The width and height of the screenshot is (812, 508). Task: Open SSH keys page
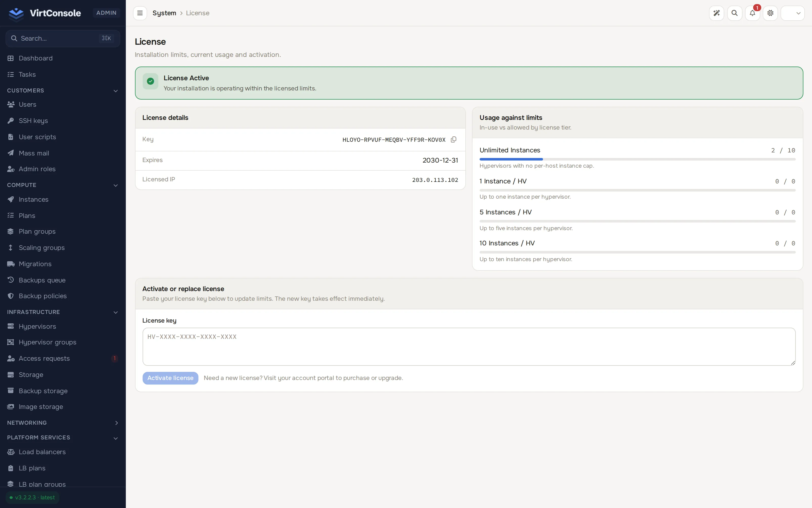tap(63, 121)
